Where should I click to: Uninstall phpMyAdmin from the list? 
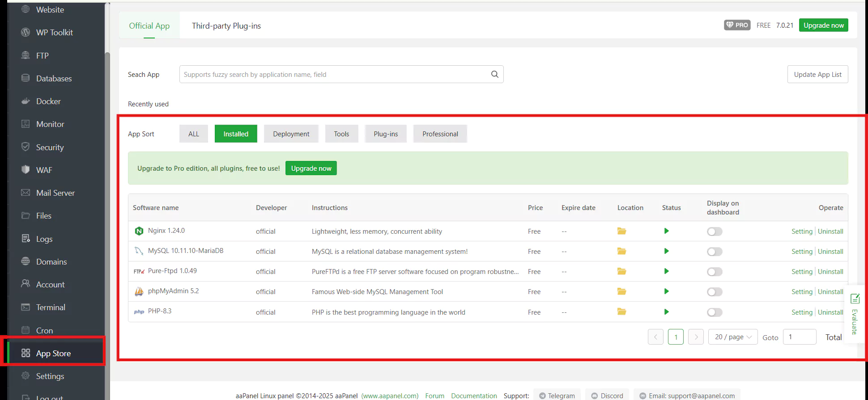(x=830, y=292)
